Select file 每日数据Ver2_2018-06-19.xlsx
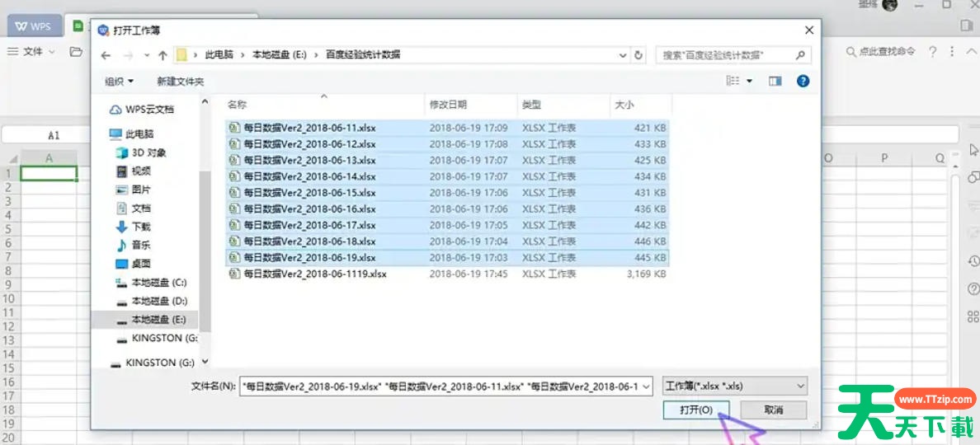Screen dimensions: 980x445 click(447, 258)
